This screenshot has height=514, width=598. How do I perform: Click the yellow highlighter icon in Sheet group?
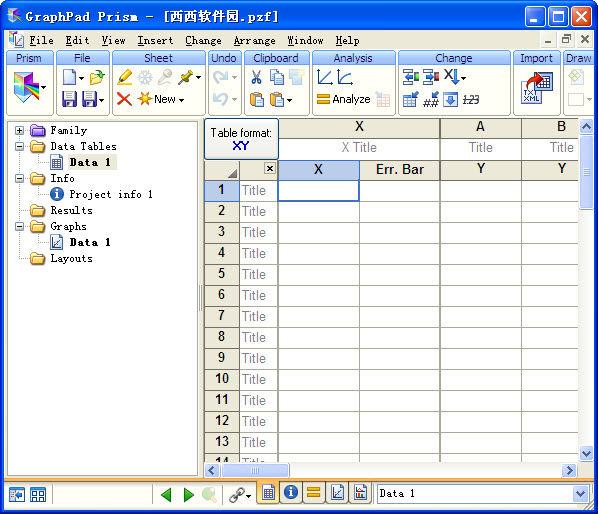click(x=125, y=77)
